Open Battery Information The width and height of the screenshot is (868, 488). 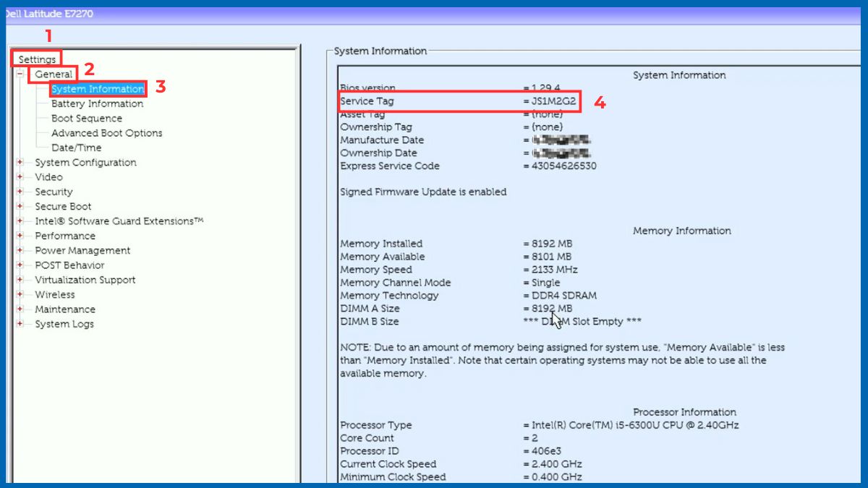coord(97,103)
